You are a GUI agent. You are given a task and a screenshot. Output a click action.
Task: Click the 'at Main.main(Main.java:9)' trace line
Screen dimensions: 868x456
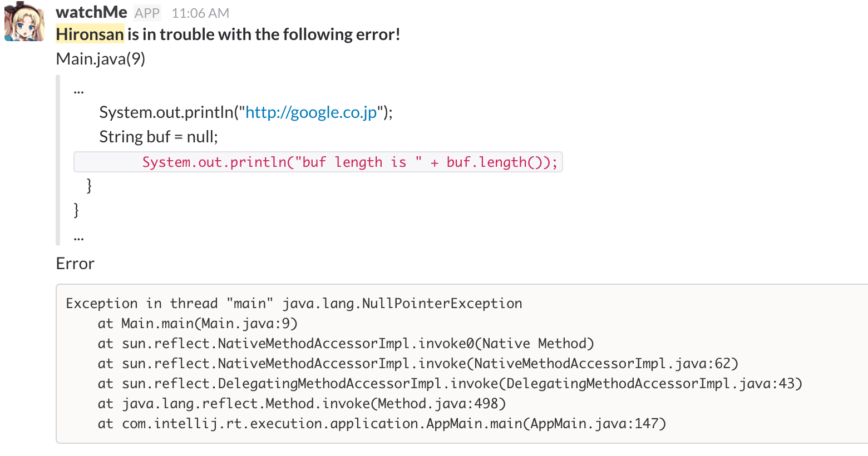198,324
